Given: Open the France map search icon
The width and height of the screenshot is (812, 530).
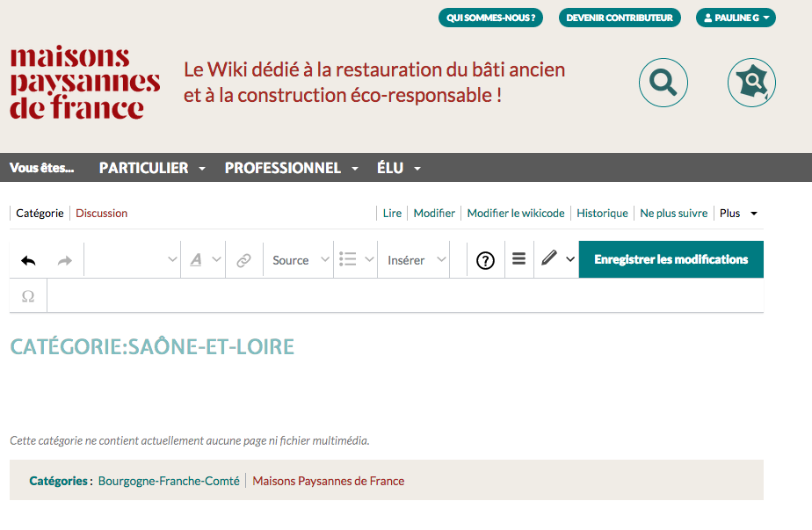Looking at the screenshot, I should [x=751, y=83].
